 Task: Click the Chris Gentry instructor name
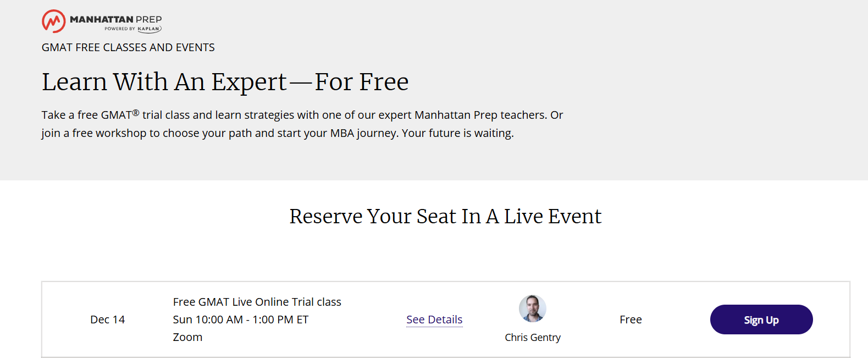point(532,337)
